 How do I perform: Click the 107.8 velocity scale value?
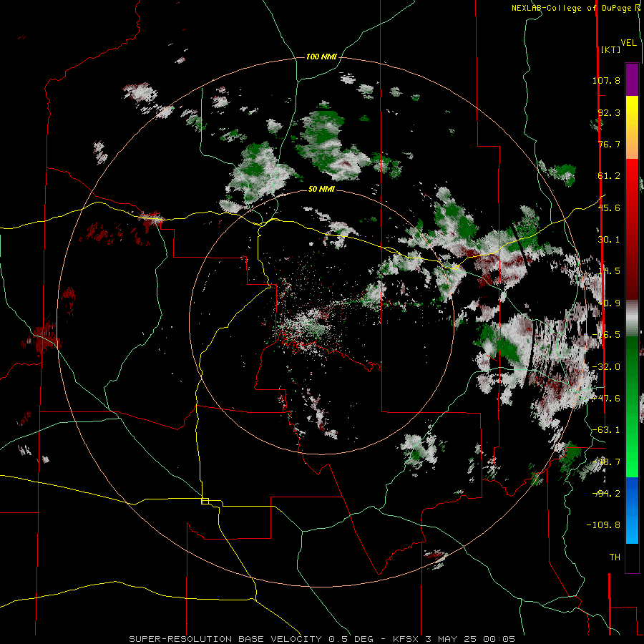coord(606,80)
